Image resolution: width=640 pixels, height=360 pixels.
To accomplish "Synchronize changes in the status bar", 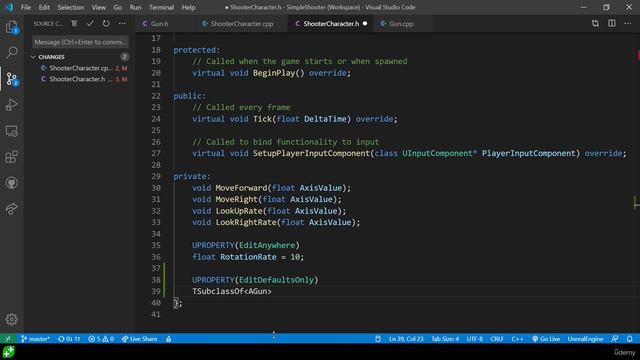I will [69, 339].
